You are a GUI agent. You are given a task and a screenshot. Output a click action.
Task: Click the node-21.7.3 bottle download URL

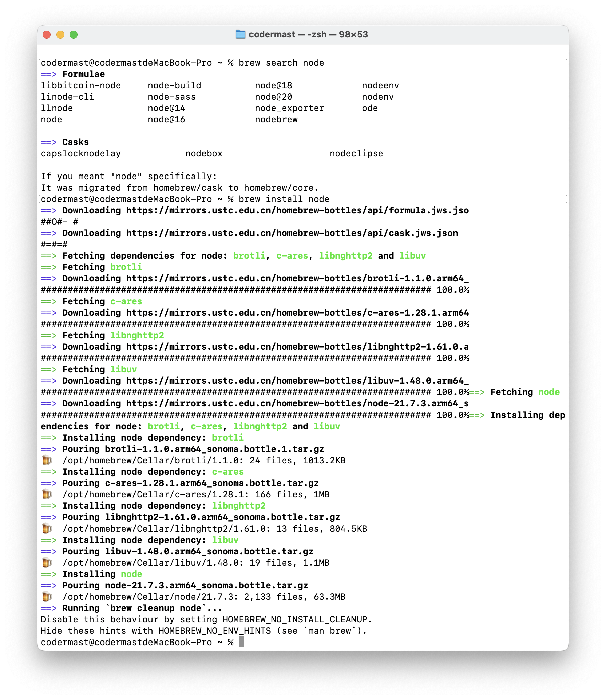pos(298,403)
